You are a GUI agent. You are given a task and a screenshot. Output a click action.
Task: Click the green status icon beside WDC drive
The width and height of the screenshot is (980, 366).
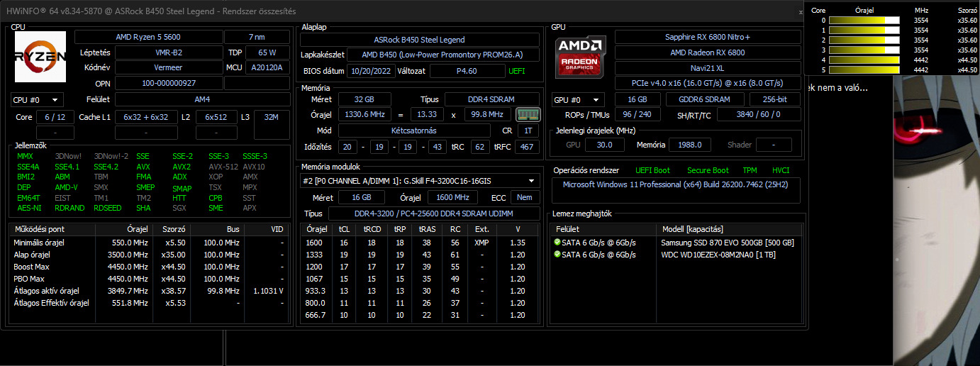557,255
